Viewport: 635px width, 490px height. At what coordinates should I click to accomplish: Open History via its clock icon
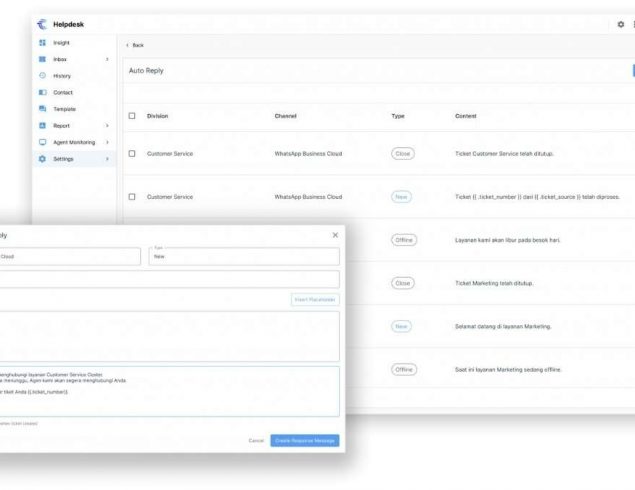click(x=42, y=76)
